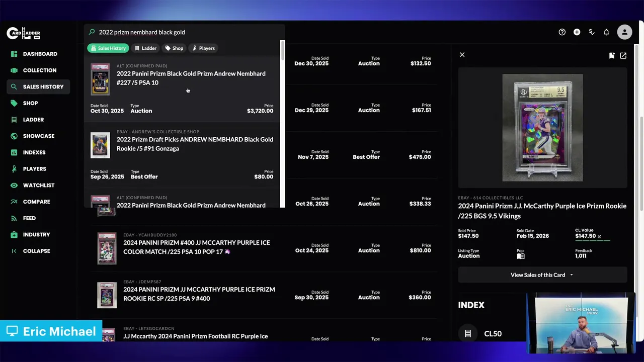Image resolution: width=644 pixels, height=362 pixels.
Task: Expand View Sales of this Card
Action: (x=542, y=275)
